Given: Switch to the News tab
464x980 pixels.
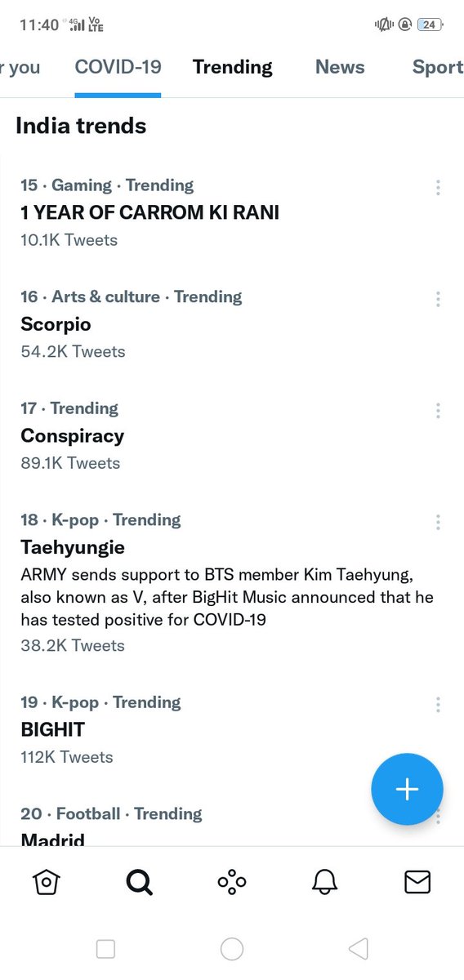Looking at the screenshot, I should (x=340, y=67).
